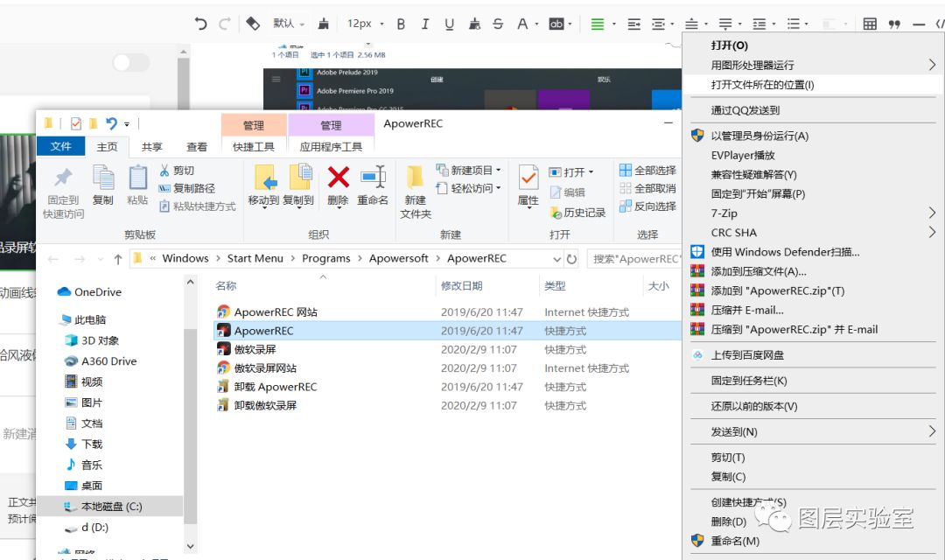Click the Cut command in Explorer ribbon
The width and height of the screenshot is (945, 560).
coord(177,171)
